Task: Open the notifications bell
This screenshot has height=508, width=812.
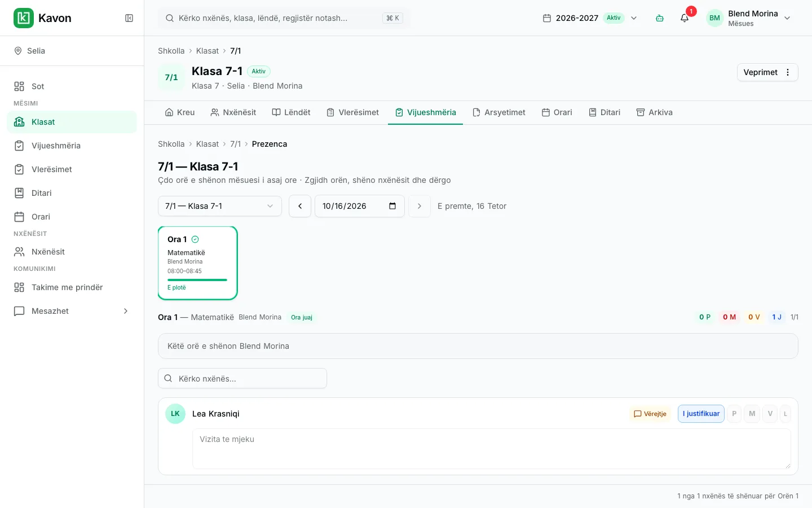Action: pyautogui.click(x=685, y=18)
